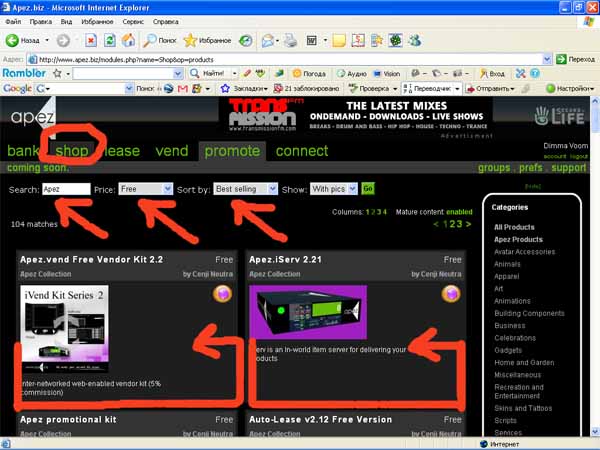
Task: Expand the address bar dropdown
Action: [547, 59]
